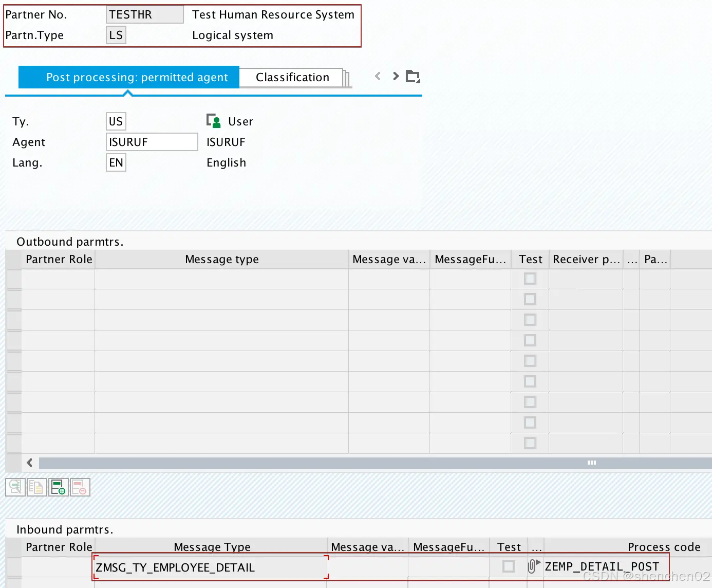Click the display details icon below outbound table
712x588 pixels.
15,487
